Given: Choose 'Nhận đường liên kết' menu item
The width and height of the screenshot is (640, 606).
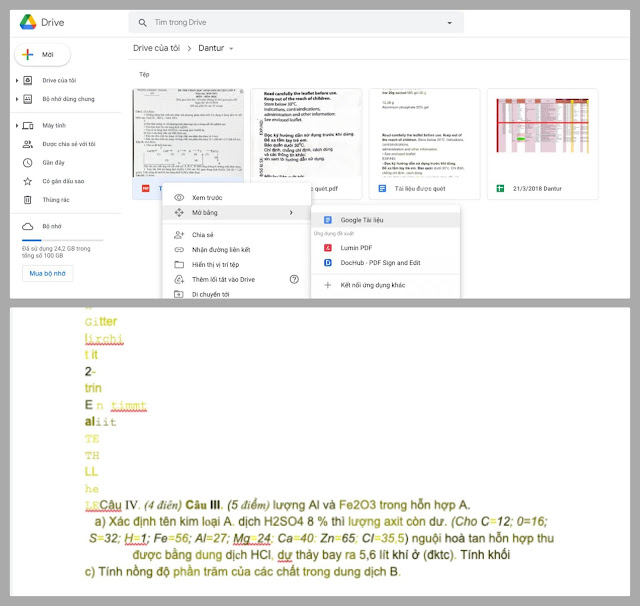Looking at the screenshot, I should 236,250.
